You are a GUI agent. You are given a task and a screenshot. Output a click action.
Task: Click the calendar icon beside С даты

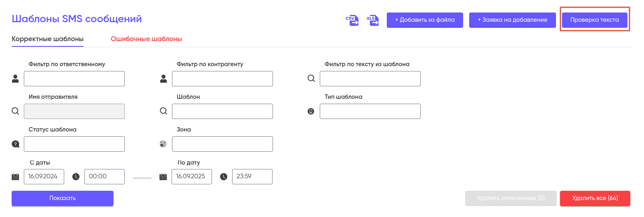(15, 177)
